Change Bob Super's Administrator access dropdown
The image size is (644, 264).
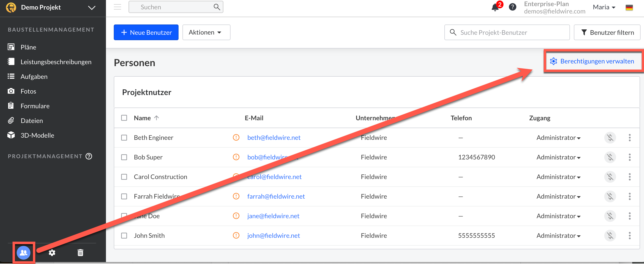click(558, 157)
